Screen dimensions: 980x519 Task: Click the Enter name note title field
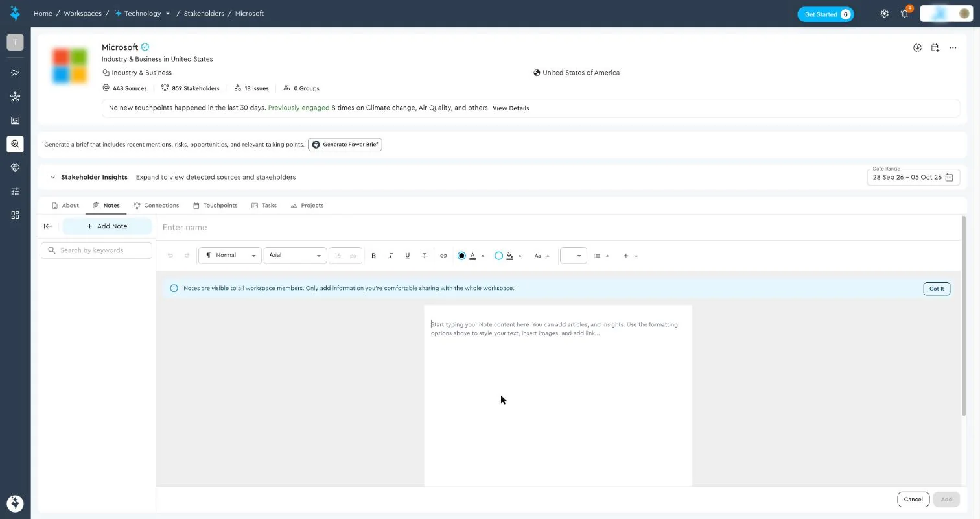[557, 228]
